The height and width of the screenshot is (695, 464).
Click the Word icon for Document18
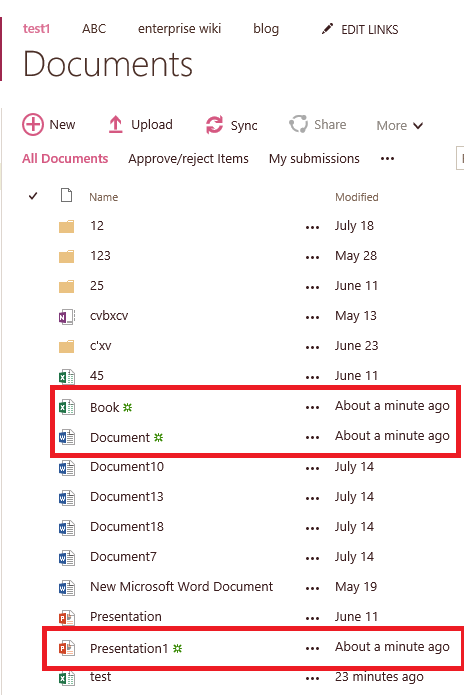coord(67,528)
